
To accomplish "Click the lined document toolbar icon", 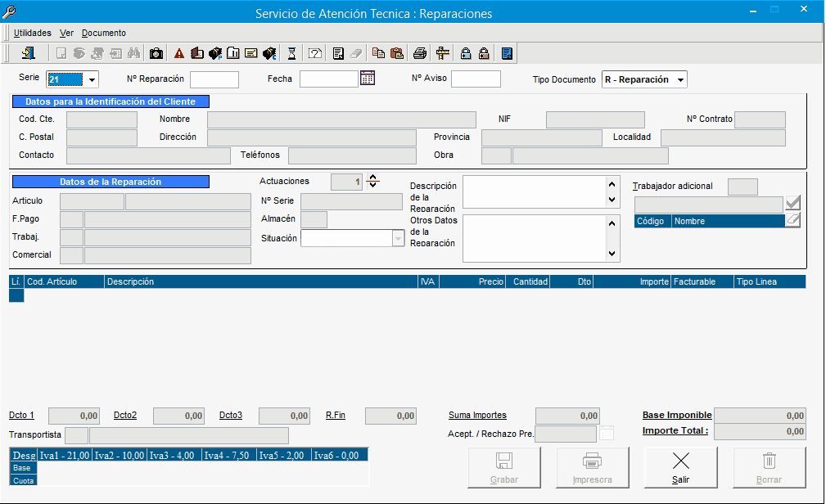I will coord(338,53).
